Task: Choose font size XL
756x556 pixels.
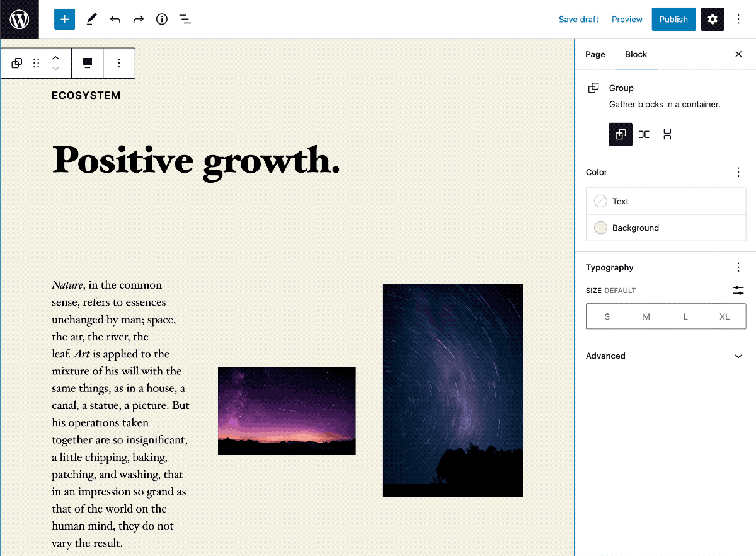Action: [x=724, y=316]
